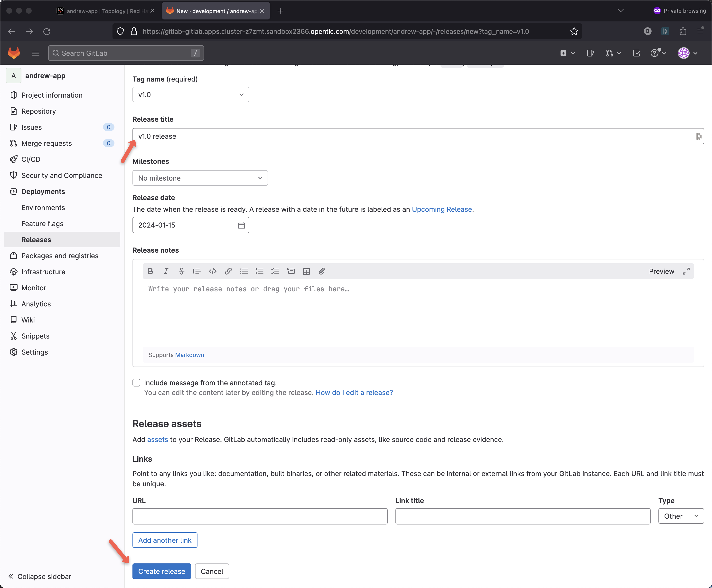Click the Italic formatting icon

pyautogui.click(x=166, y=271)
